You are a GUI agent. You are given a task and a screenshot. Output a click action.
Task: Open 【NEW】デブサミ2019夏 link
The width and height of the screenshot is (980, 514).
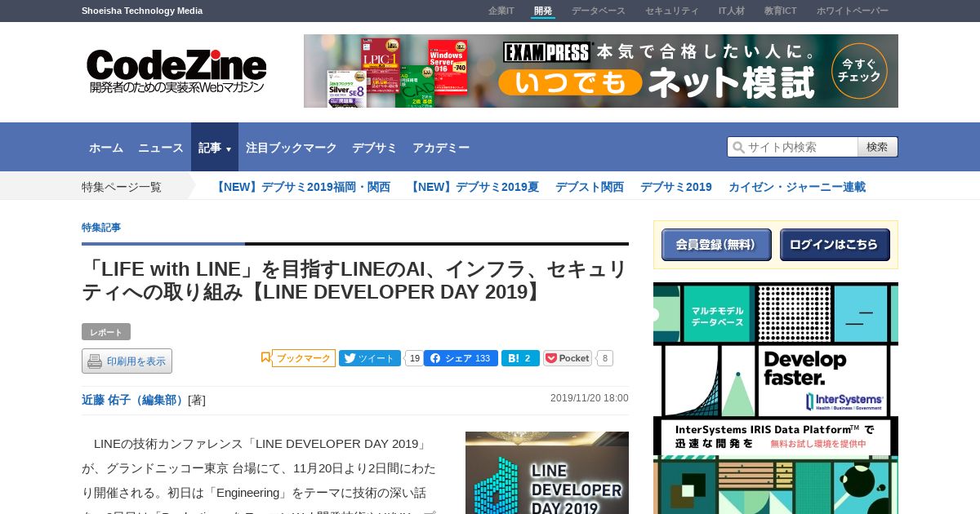tap(473, 187)
